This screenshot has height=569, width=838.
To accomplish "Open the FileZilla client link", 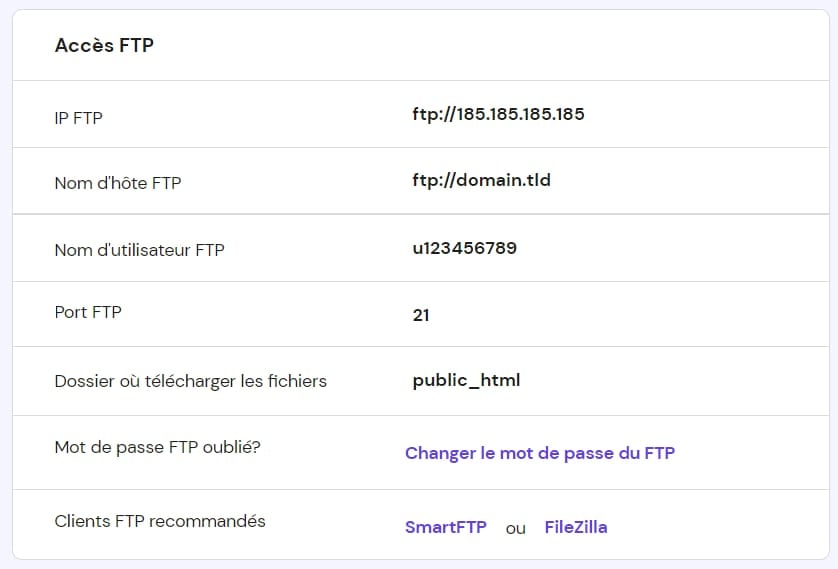I will (576, 527).
